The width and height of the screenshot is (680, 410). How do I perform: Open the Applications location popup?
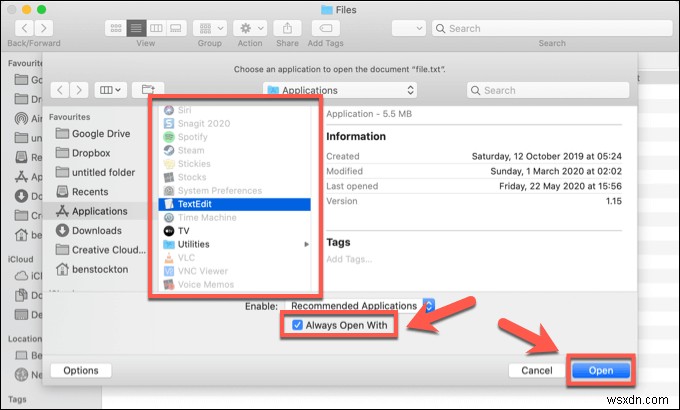(340, 90)
